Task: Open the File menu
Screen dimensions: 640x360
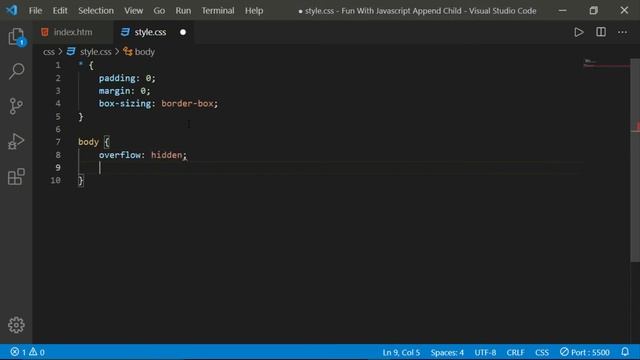Action: click(36, 11)
